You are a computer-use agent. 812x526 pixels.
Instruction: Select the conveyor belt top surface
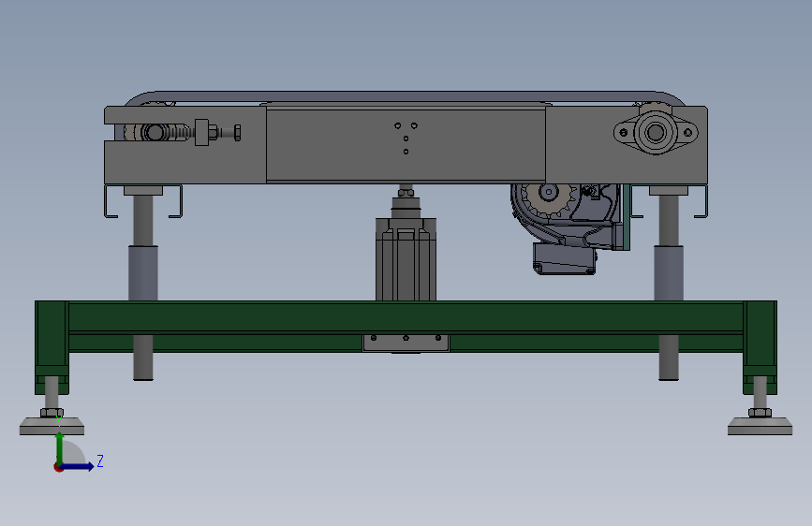pos(406,96)
